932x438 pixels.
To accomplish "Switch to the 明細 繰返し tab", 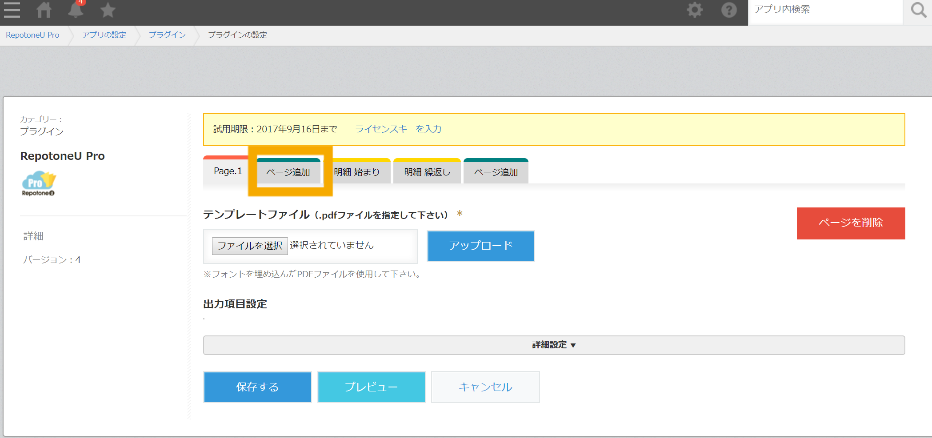I will [427, 172].
